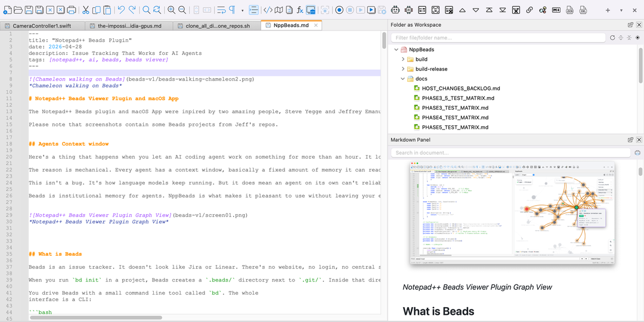
Task: Jump to previous item up triangle
Action: 463,10
